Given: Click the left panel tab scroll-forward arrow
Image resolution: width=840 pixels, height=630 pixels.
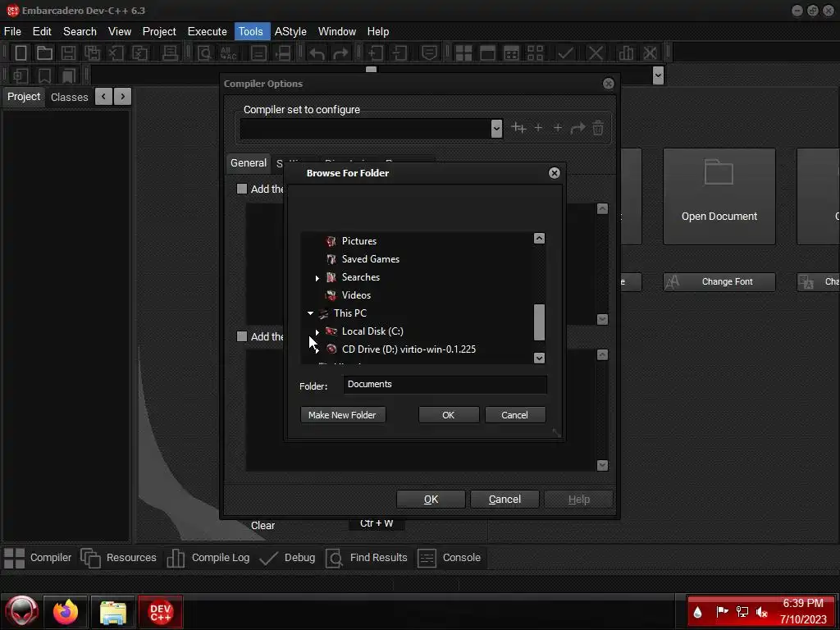Looking at the screenshot, I should coord(123,97).
